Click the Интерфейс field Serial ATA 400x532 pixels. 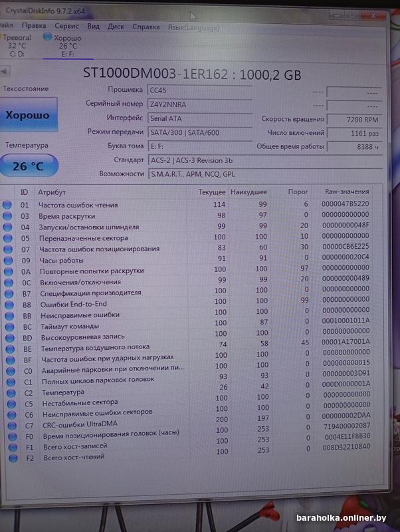[199, 118]
